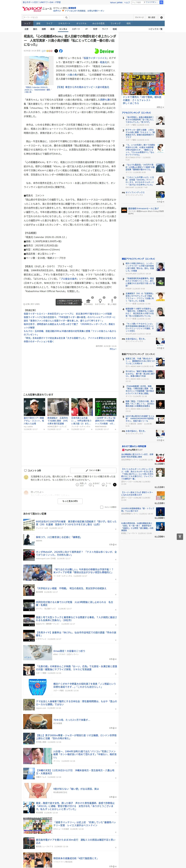Toggle the コメント非表示 checkbox
Screen dimensions: 186x868
(102, 507)
